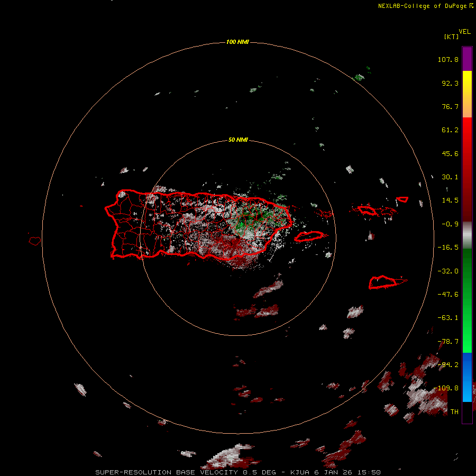
Task: Click the NEXLAB-College of DuPage header text
Action: coord(422,6)
